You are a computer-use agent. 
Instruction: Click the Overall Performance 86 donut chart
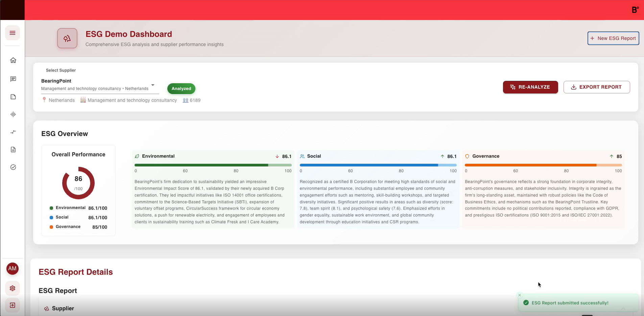(x=78, y=183)
